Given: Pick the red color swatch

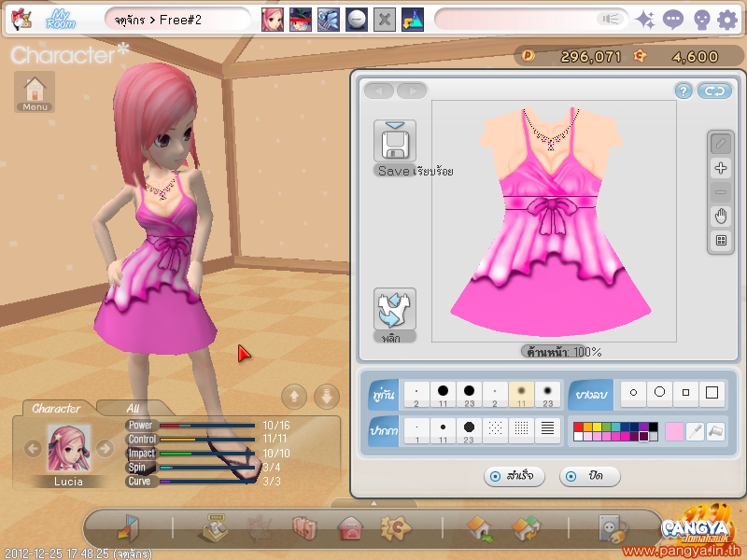Looking at the screenshot, I should point(578,427).
